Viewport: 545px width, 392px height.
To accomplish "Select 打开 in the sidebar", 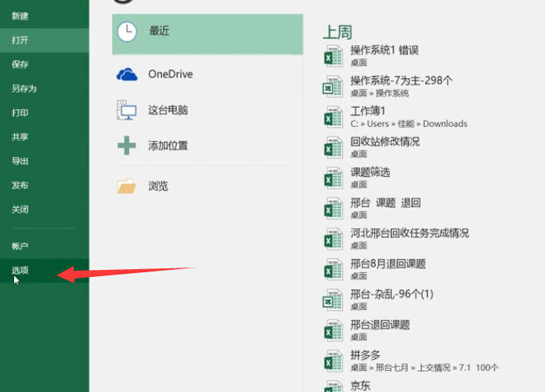I will 45,40.
